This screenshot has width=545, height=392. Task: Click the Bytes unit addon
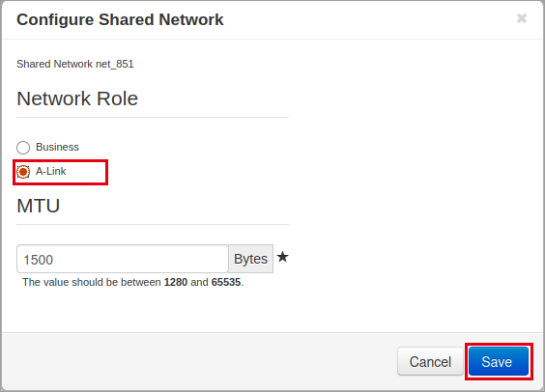250,259
